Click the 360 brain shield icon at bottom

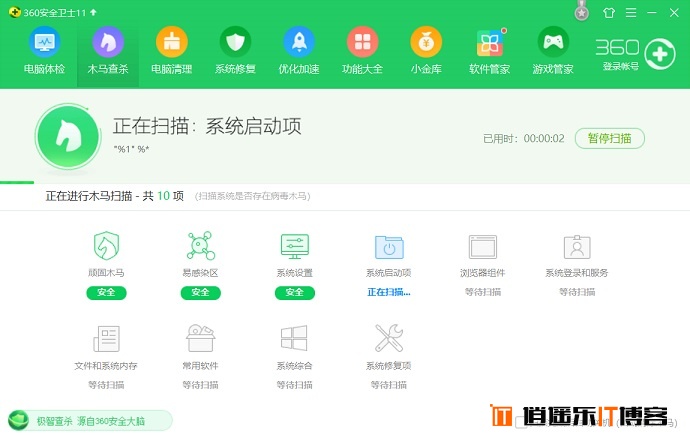click(x=19, y=421)
